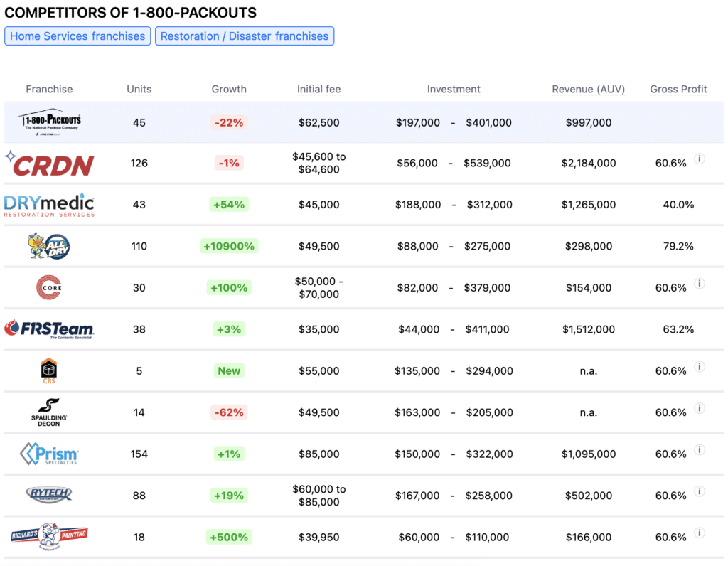Open the Richard's Painting logo

click(x=49, y=536)
